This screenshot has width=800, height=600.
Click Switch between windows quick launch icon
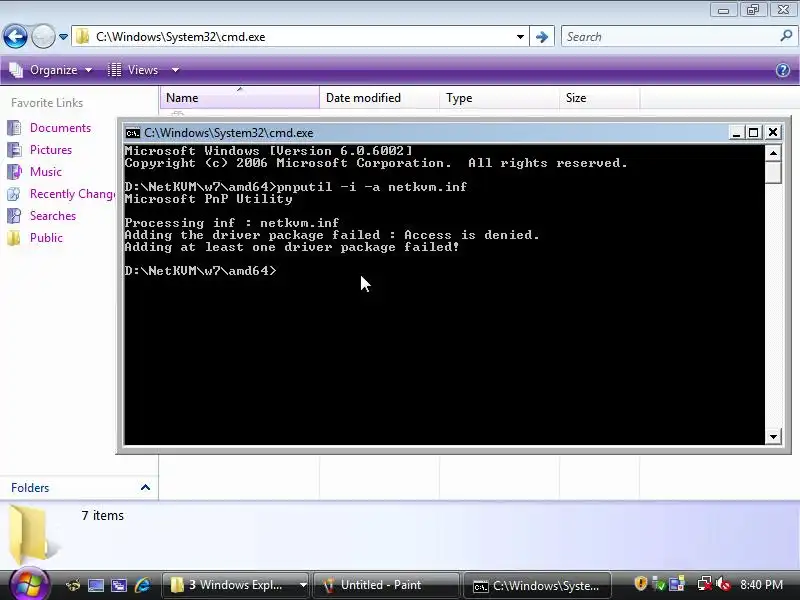tap(119, 585)
